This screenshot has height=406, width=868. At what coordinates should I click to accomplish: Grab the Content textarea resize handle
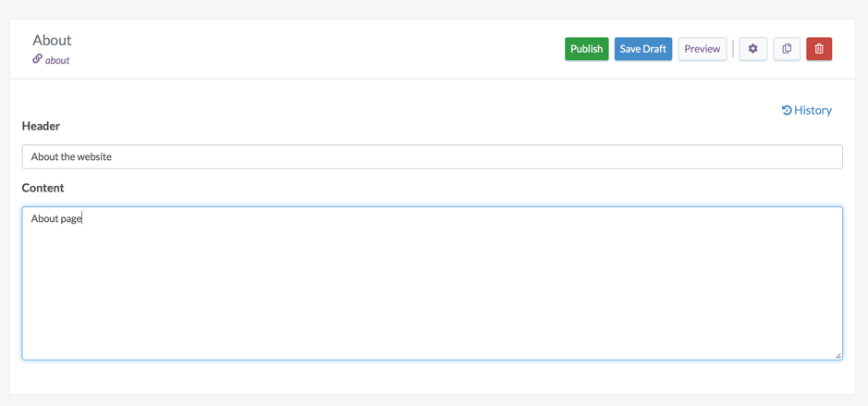pos(837,355)
